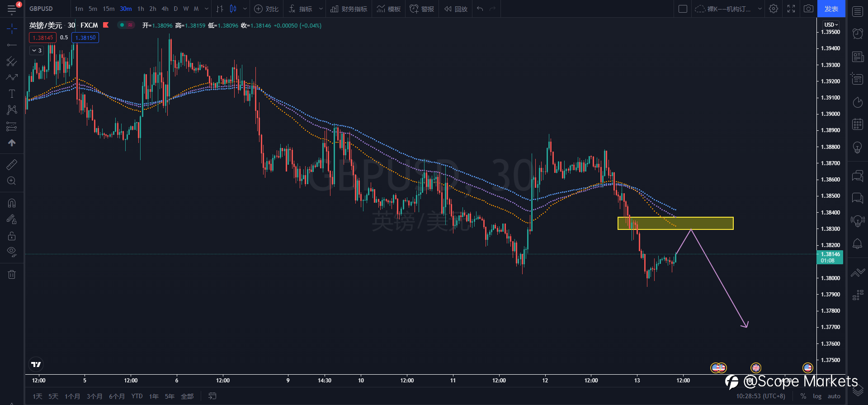Select the crosshair cursor tool
The height and width of the screenshot is (405, 868).
click(x=12, y=29)
